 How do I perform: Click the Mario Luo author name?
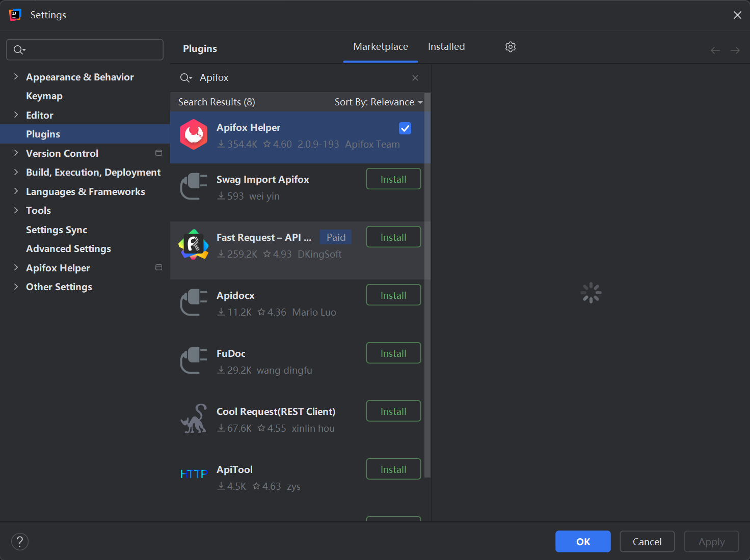pos(314,312)
